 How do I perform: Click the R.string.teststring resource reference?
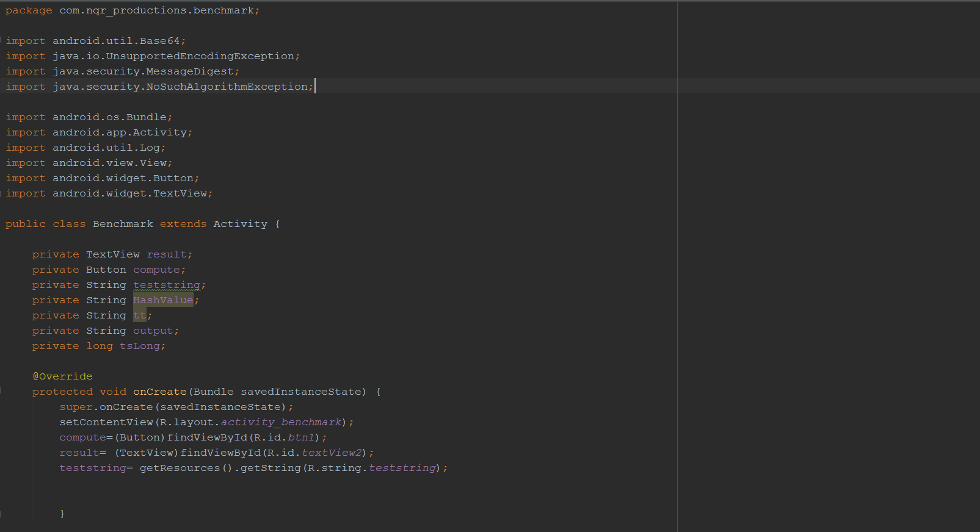tap(402, 468)
